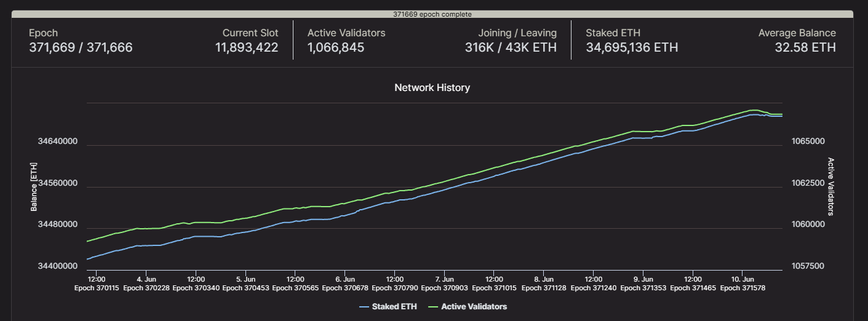Click the Balance [ETH] vertical axis title
Screen dimensions: 868x321
click(34, 186)
